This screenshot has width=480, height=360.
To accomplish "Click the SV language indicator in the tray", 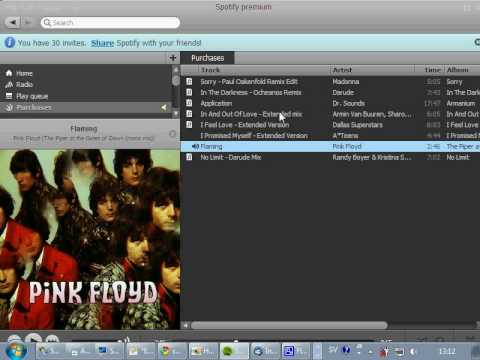I will (x=333, y=350).
